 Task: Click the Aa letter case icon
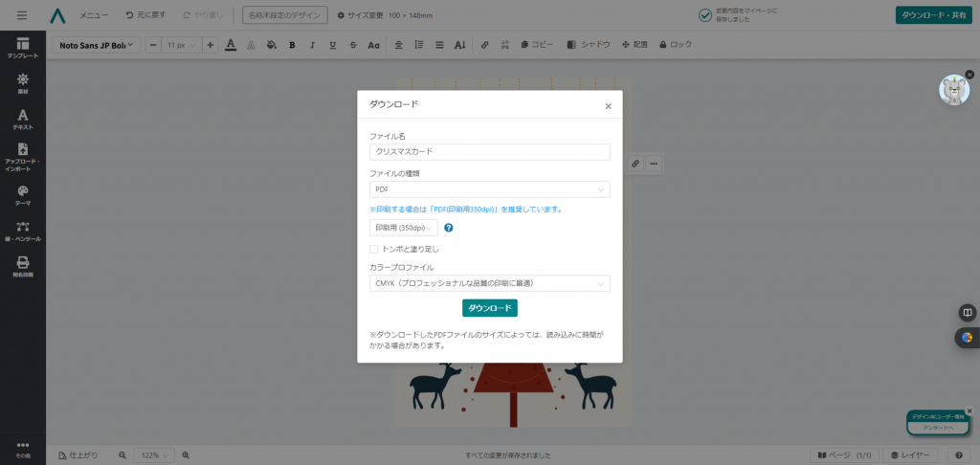click(374, 45)
